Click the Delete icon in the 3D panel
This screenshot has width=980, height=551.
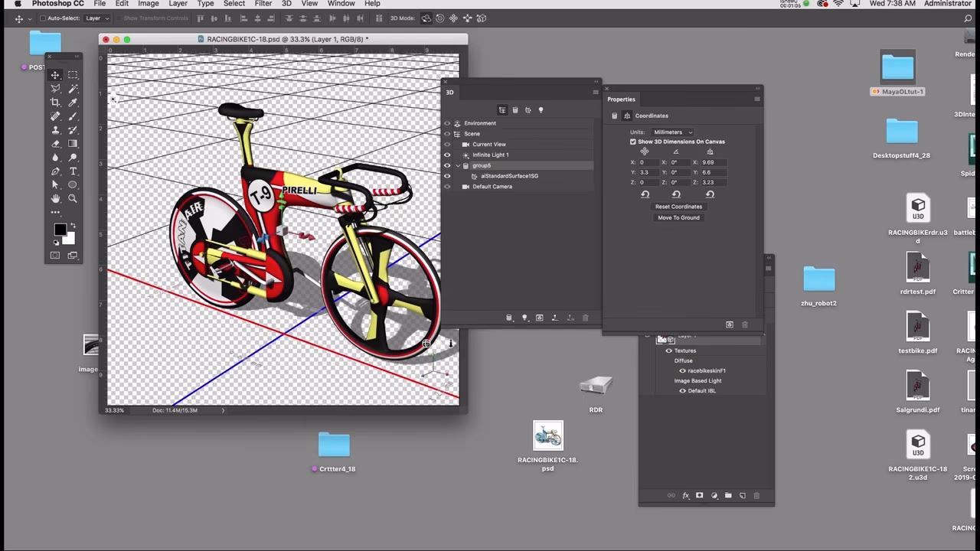(x=586, y=317)
